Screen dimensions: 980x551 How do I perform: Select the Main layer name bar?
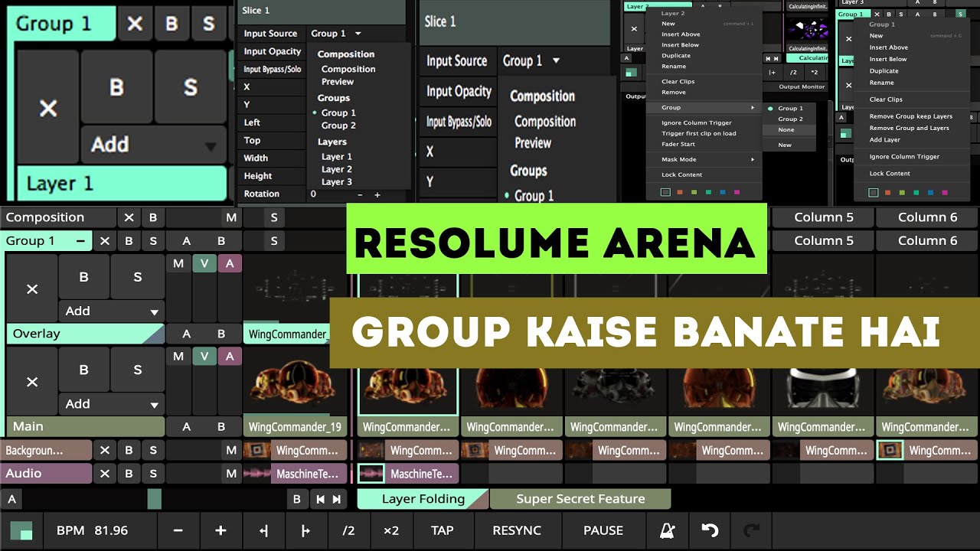point(85,426)
